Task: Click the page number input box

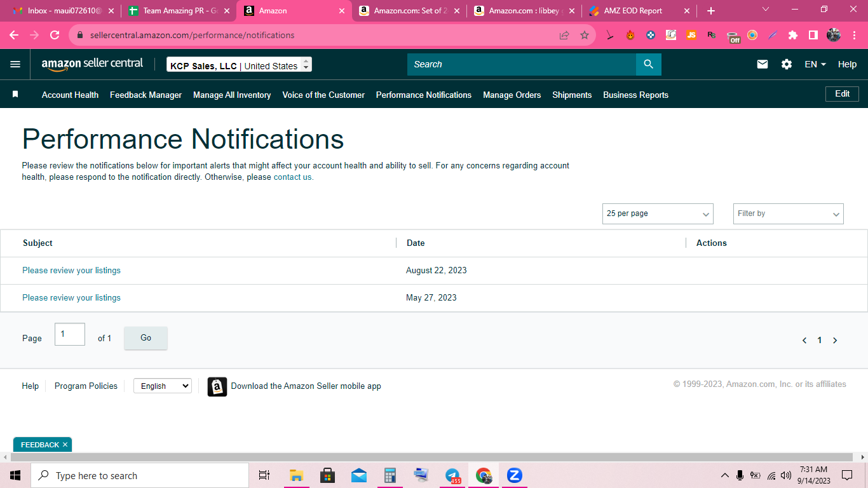Action: (70, 334)
